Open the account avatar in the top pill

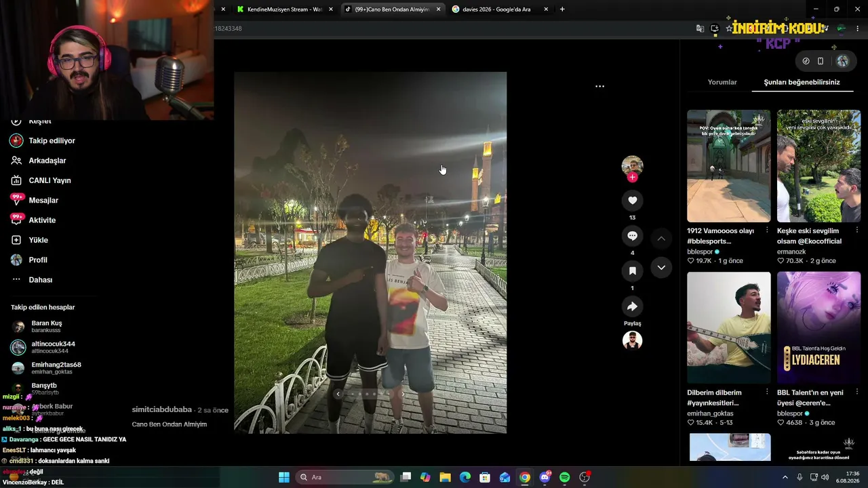[x=842, y=61]
